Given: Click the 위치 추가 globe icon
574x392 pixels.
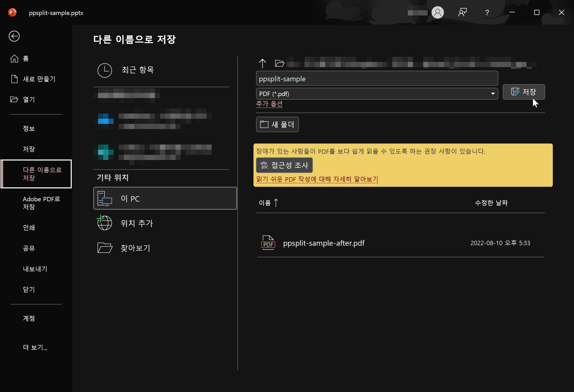Looking at the screenshot, I should coord(105,223).
